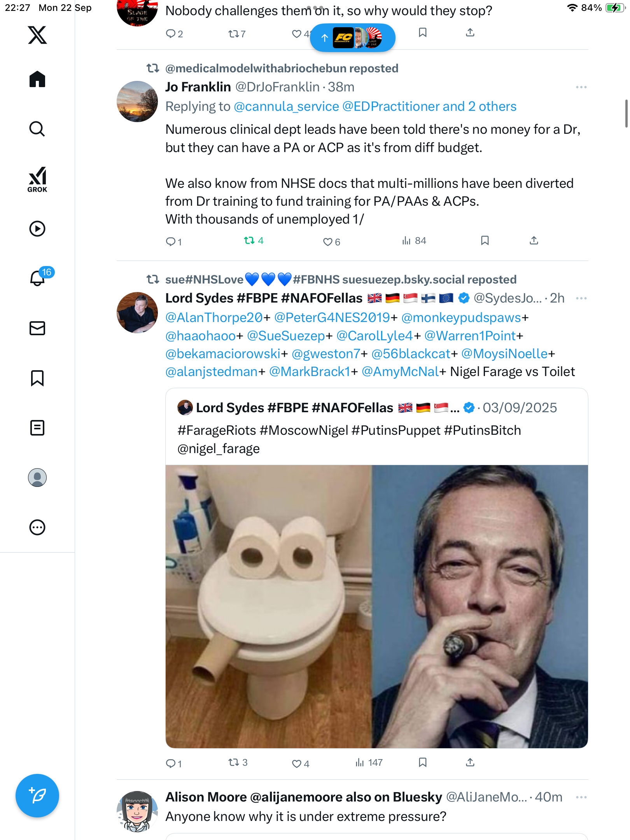Open your profile from the sidebar
This screenshot has height=840, width=630.
37,478
